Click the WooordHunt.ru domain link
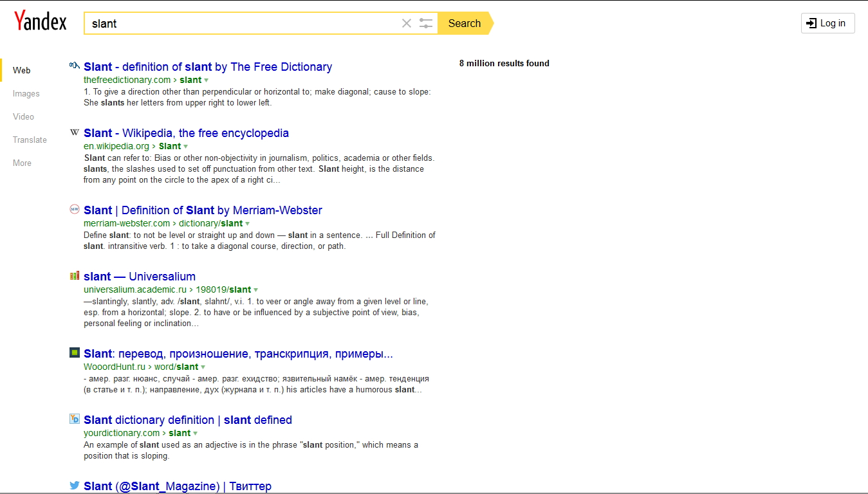868x494 pixels. click(115, 367)
